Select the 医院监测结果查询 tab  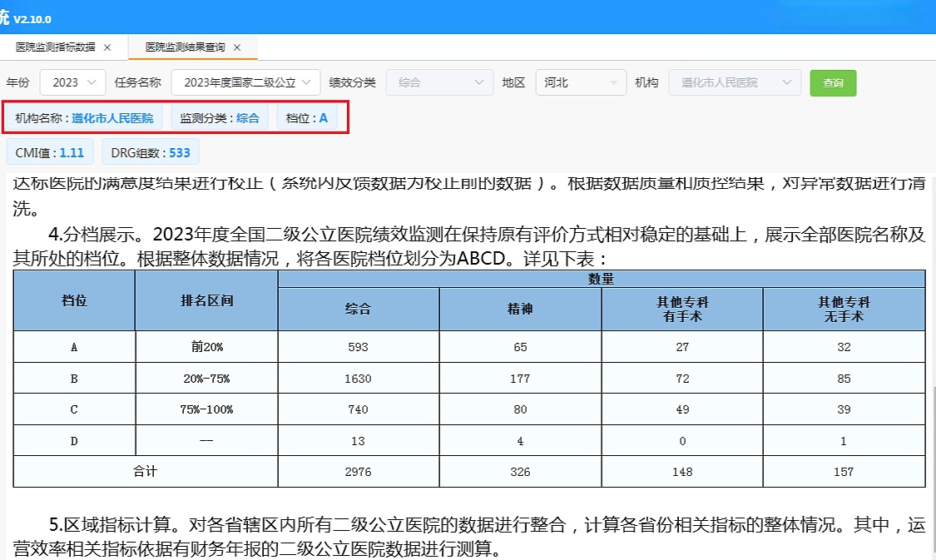pyautogui.click(x=185, y=47)
